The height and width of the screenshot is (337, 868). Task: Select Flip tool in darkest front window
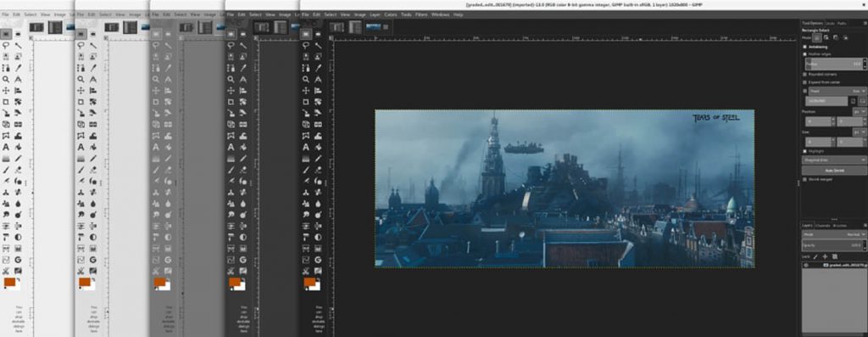pos(318,124)
